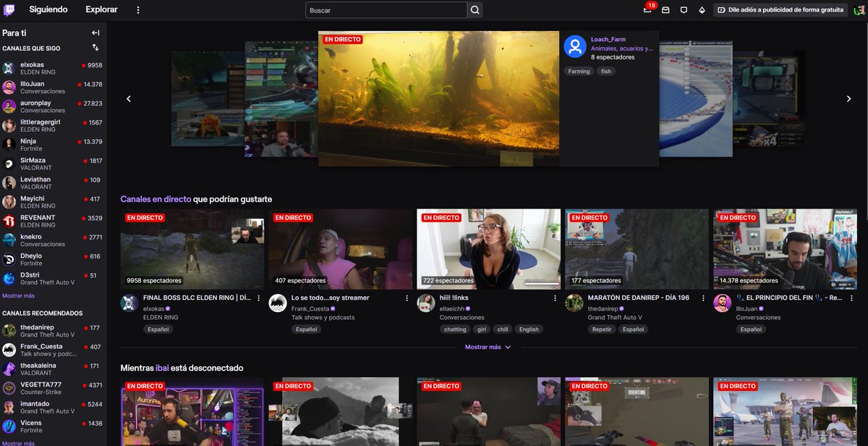Show the next carousel stream
This screenshot has width=868, height=446.
849,98
